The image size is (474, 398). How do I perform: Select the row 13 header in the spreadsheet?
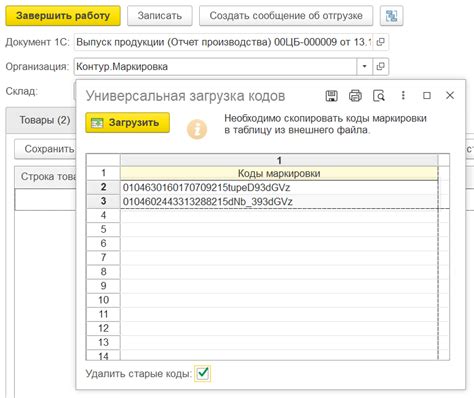point(103,342)
